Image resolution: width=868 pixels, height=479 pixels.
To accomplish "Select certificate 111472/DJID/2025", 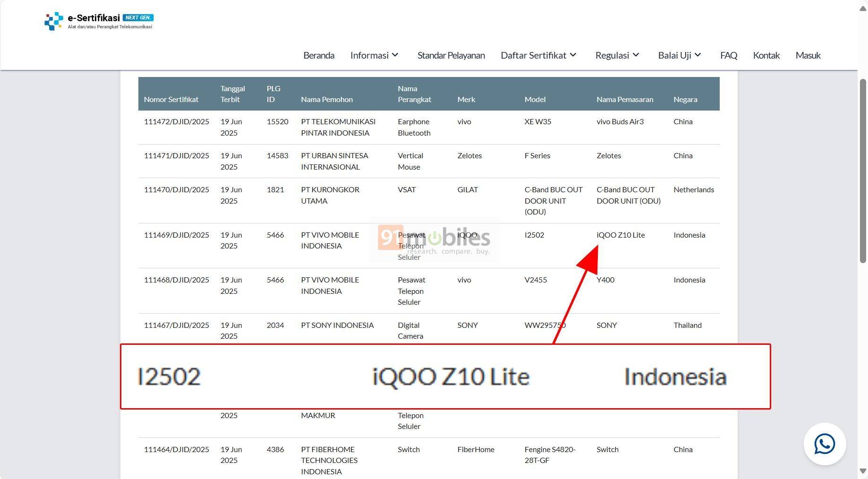I will 176,121.
